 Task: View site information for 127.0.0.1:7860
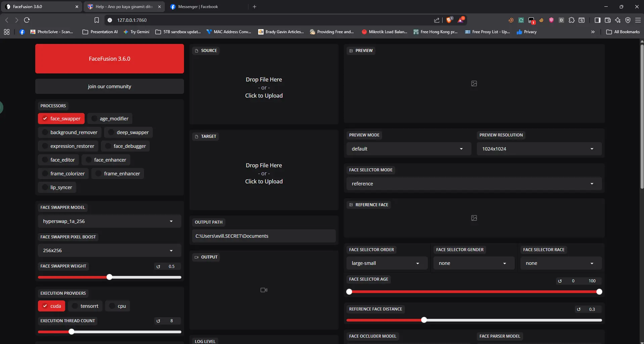click(109, 20)
